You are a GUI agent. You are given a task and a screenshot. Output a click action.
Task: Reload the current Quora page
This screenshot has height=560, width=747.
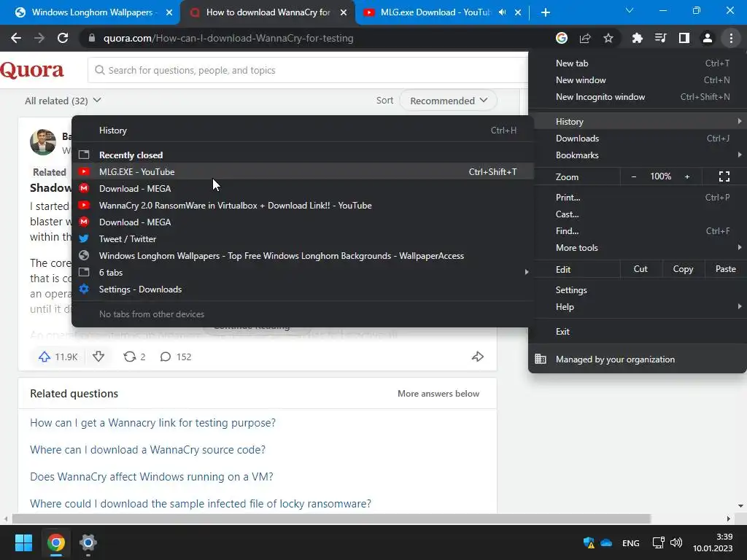[x=63, y=38]
